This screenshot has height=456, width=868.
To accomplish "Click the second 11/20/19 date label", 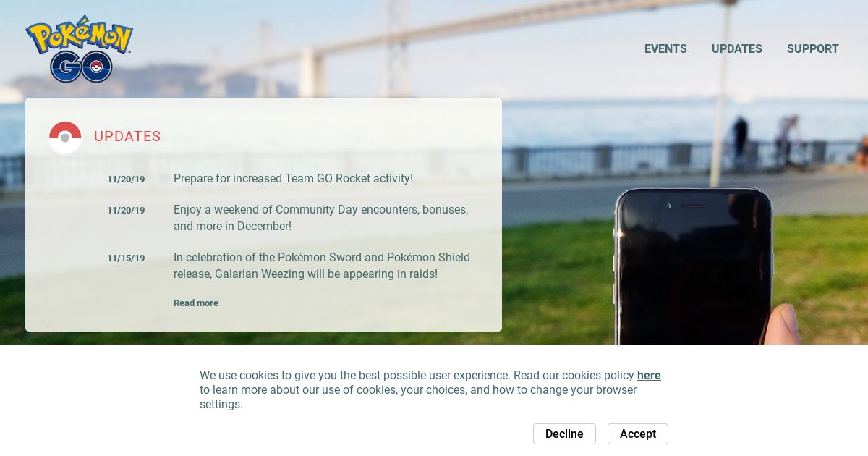I will (x=126, y=210).
